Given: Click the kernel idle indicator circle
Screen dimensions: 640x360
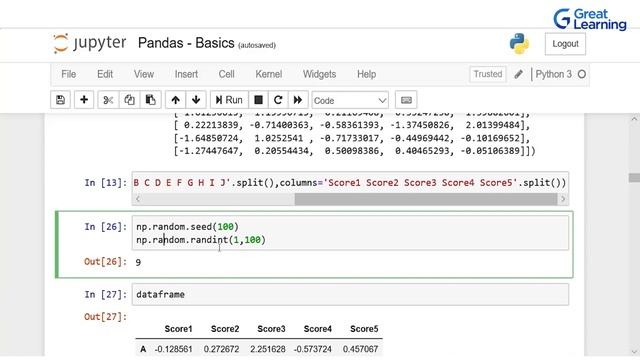Looking at the screenshot, I should (x=582, y=74).
